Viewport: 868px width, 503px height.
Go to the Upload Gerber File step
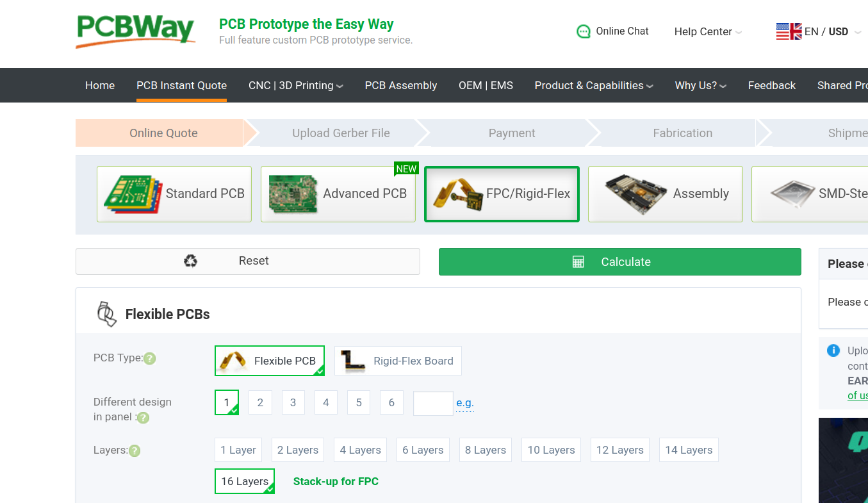point(340,133)
